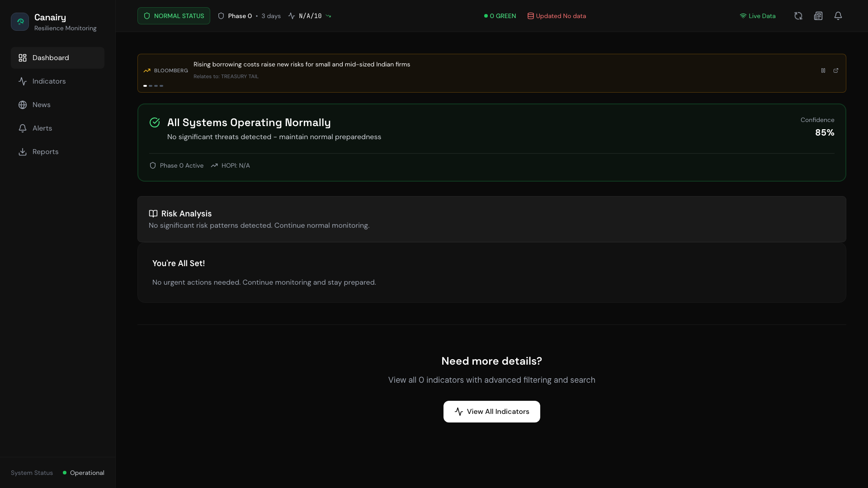This screenshot has width=868, height=488.
Task: Select the fourth ticker pagination dot
Action: tap(161, 86)
